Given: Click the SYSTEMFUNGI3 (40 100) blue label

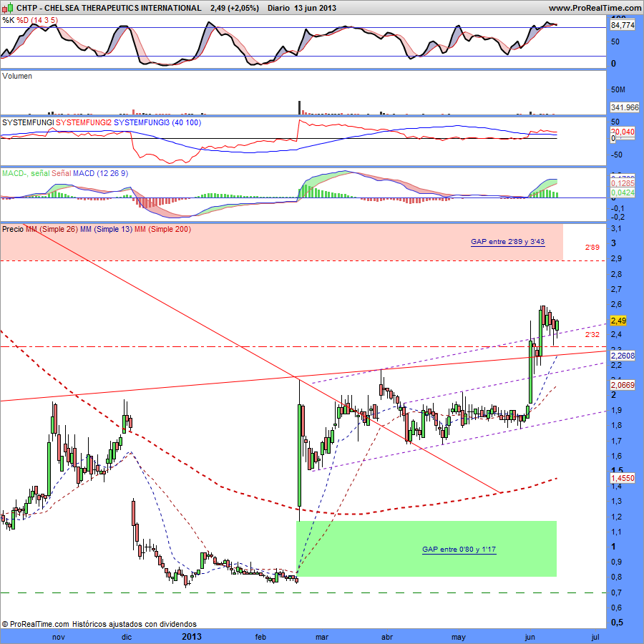Looking at the screenshot, I should coord(157,122).
